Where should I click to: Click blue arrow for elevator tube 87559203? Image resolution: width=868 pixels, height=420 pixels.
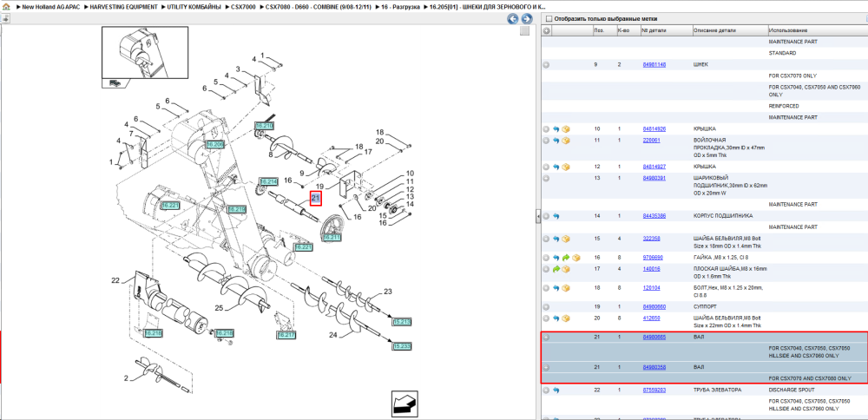click(556, 390)
